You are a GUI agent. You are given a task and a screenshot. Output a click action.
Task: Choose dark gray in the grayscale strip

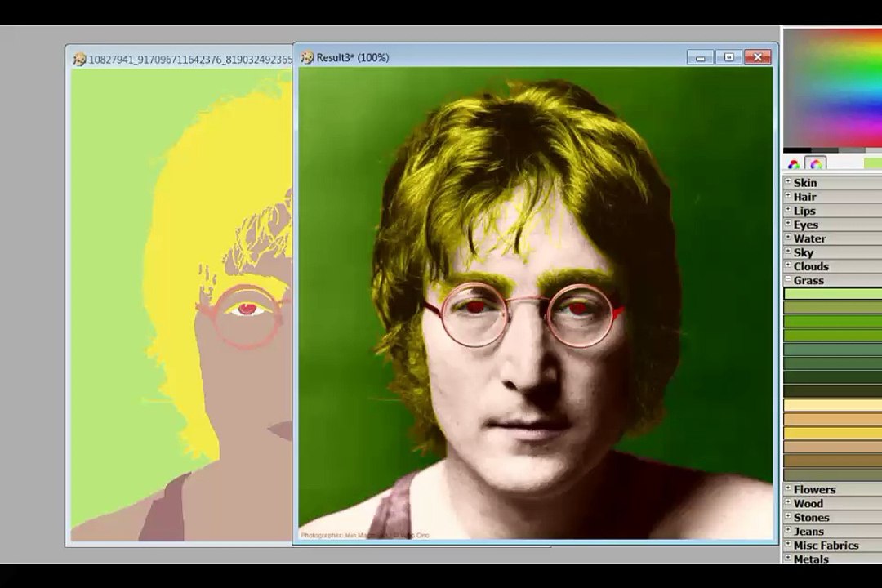pos(825,151)
